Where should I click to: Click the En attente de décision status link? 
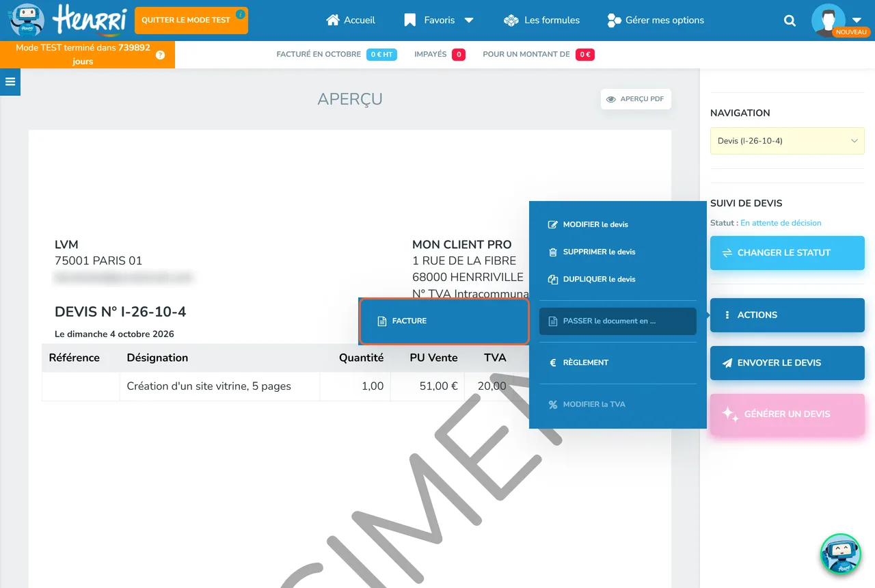click(x=781, y=223)
